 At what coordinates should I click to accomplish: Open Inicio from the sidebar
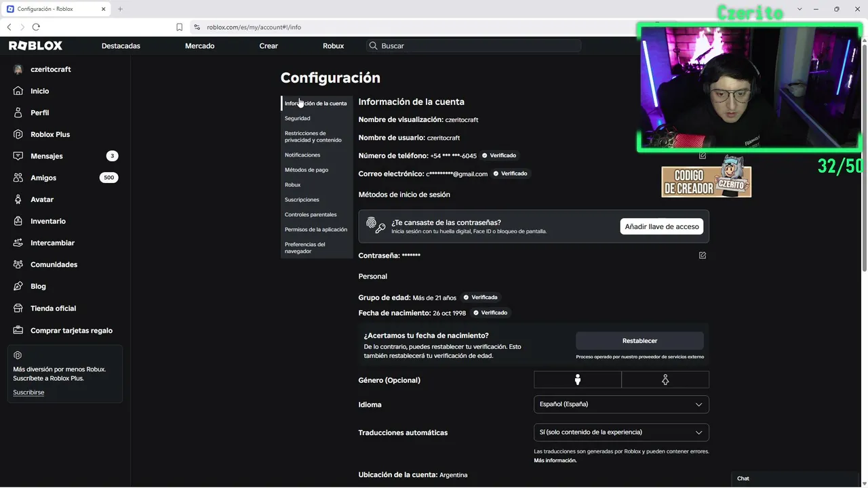tap(39, 91)
